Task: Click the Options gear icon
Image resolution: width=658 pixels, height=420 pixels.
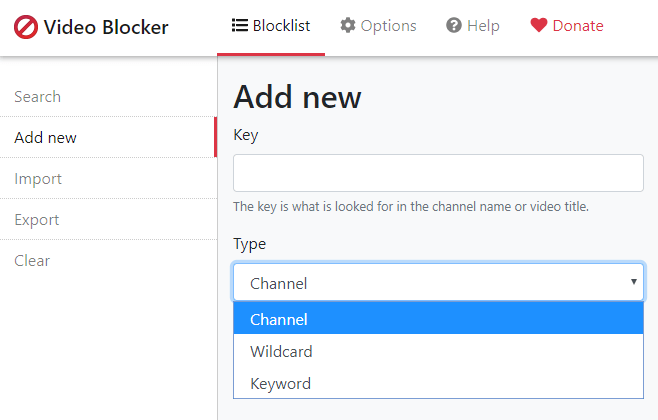Action: (x=347, y=25)
